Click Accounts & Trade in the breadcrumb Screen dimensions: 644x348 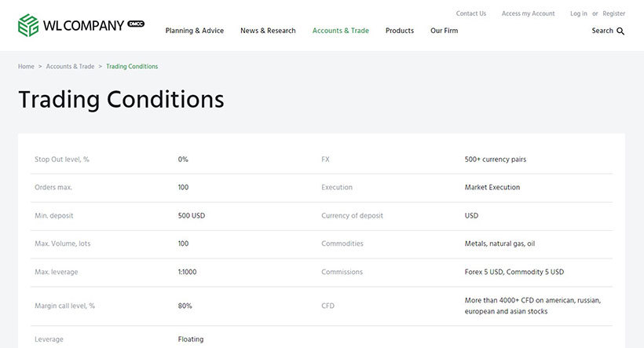70,67
